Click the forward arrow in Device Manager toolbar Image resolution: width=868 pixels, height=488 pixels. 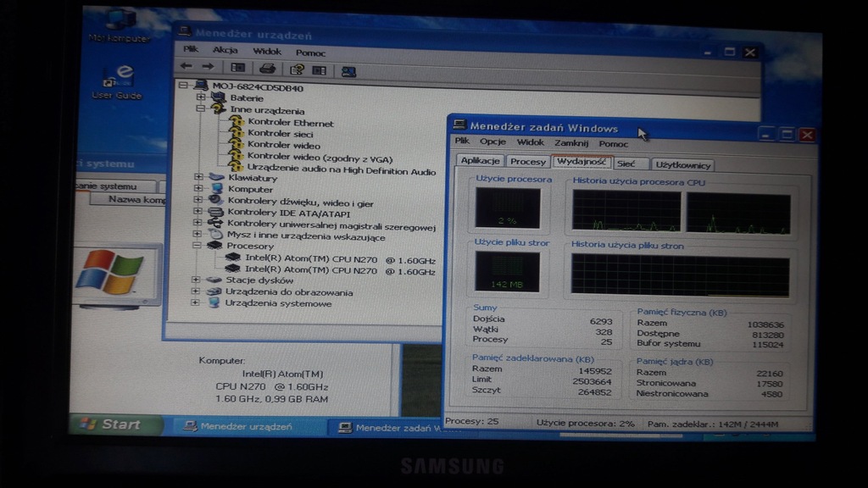click(x=208, y=67)
